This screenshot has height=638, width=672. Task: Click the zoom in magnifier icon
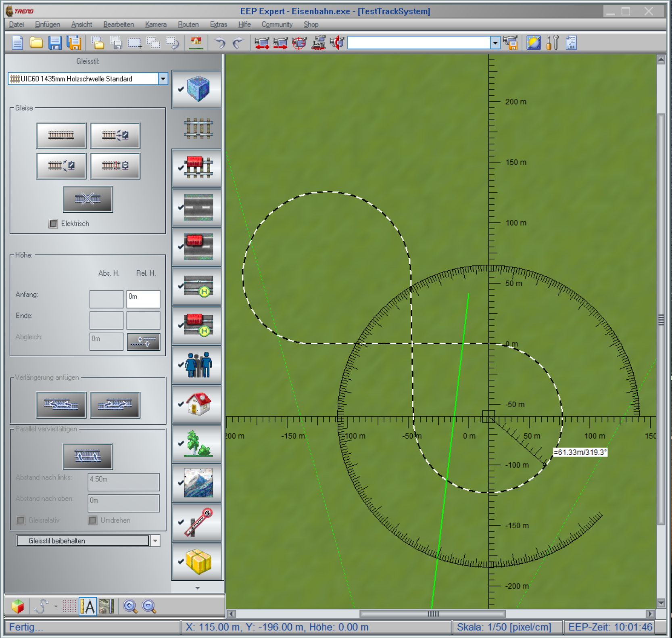click(x=130, y=606)
